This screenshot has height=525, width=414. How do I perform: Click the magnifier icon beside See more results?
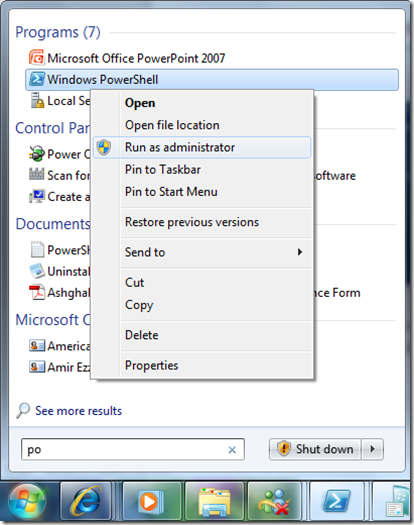[x=23, y=410]
